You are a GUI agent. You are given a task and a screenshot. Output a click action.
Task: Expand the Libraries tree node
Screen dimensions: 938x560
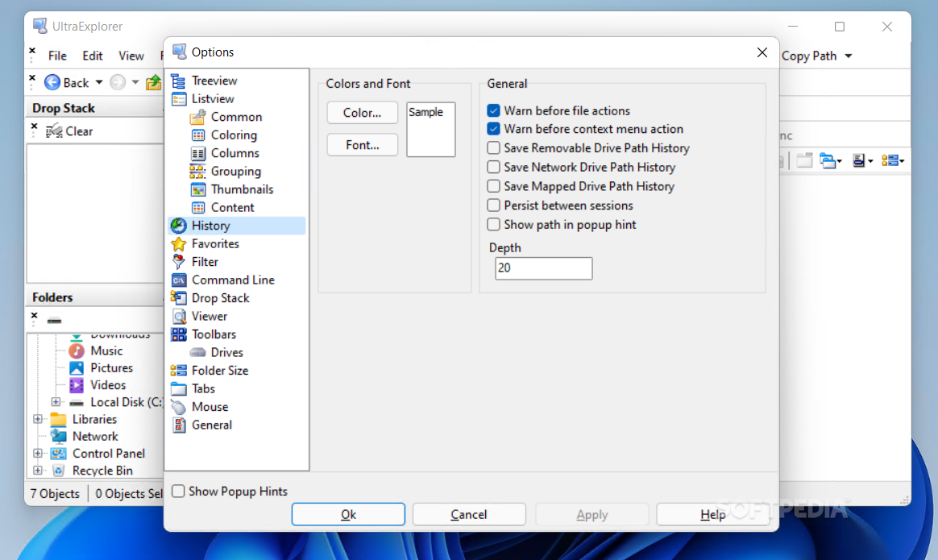pos(38,420)
